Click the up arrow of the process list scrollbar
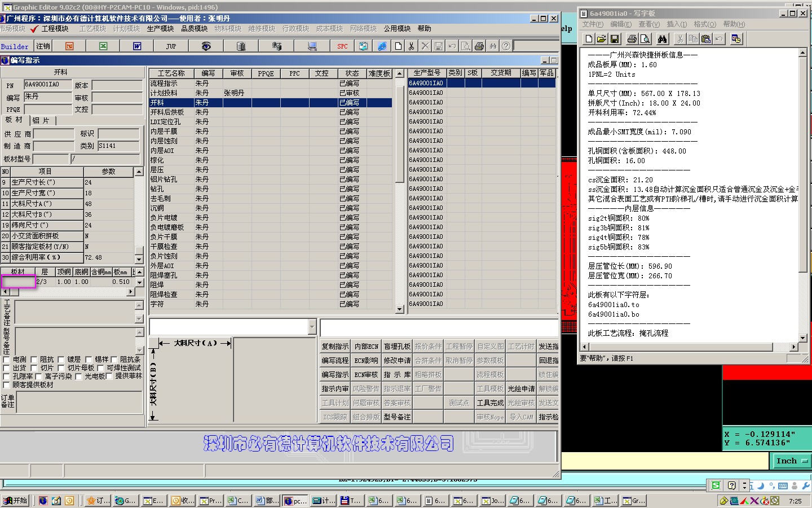Screen dimensions: 812x508 tap(400, 73)
